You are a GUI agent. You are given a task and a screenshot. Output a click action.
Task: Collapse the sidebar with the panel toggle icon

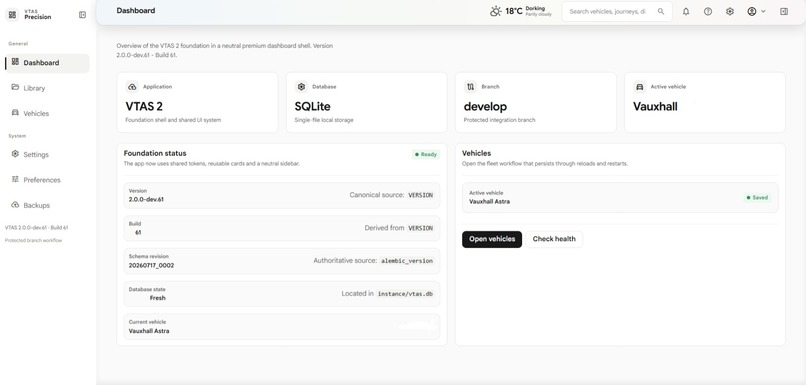[83, 15]
